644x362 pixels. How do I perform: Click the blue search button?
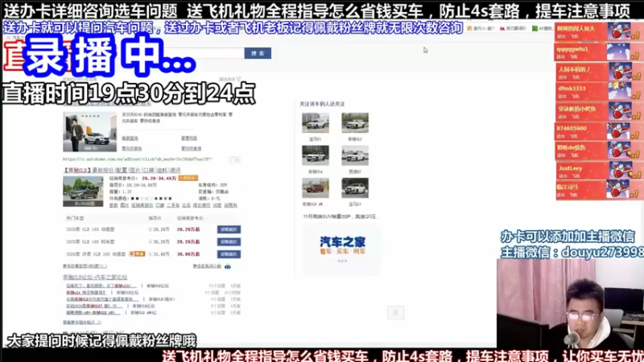point(258,53)
